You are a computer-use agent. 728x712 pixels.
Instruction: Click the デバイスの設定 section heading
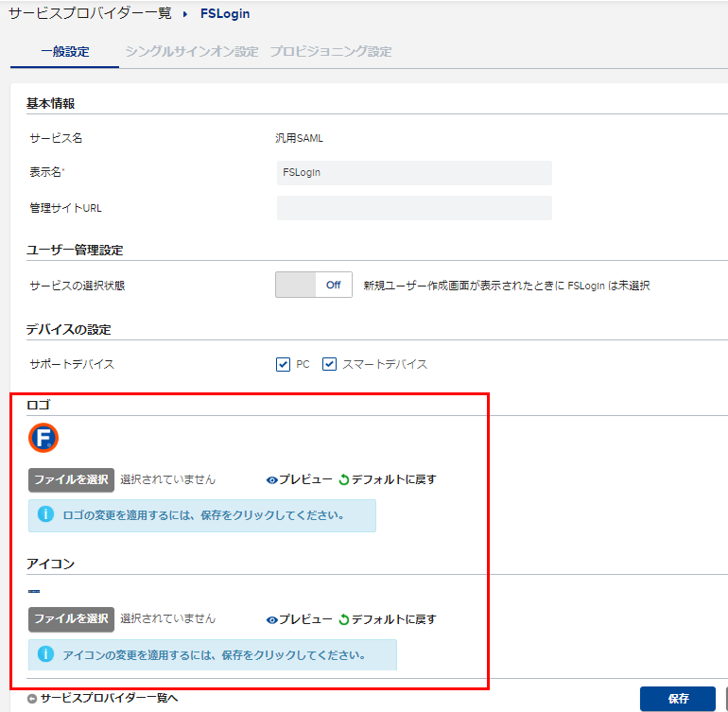click(x=69, y=330)
